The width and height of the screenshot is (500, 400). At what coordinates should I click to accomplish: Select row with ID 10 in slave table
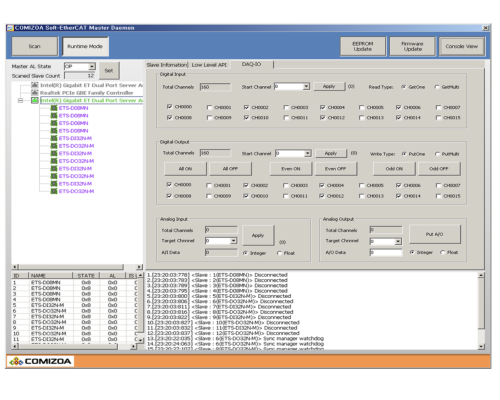pyautogui.click(x=75, y=333)
